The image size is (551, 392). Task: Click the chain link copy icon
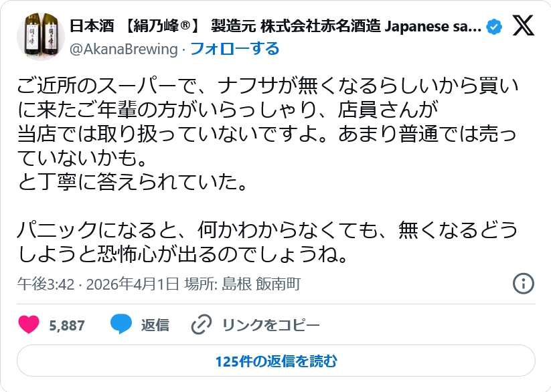point(201,325)
